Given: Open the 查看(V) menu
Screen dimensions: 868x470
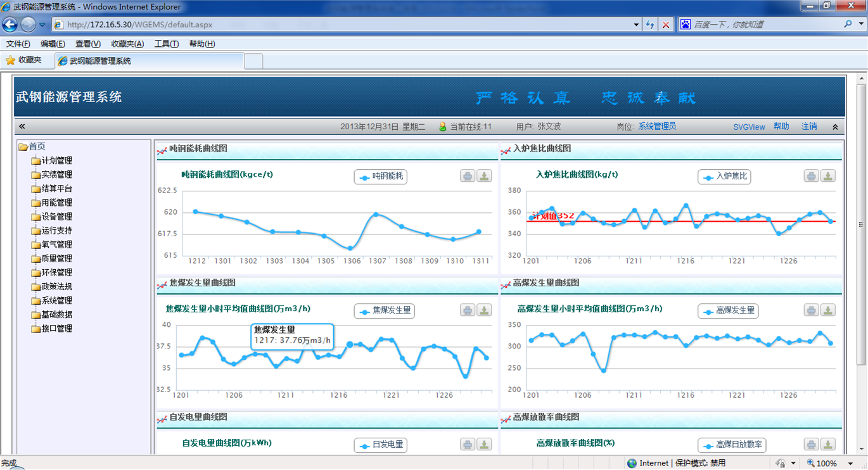Looking at the screenshot, I should click(x=88, y=44).
